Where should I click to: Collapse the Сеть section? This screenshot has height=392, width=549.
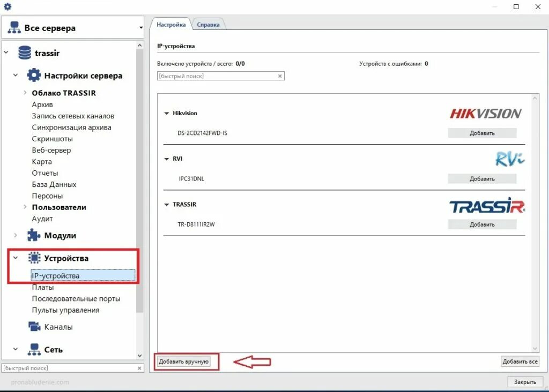16,349
